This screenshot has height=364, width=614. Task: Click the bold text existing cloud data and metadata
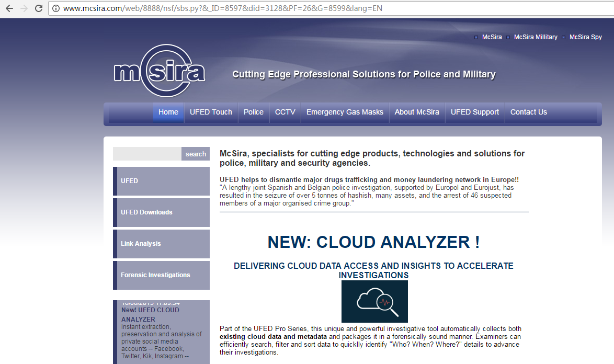point(274,337)
